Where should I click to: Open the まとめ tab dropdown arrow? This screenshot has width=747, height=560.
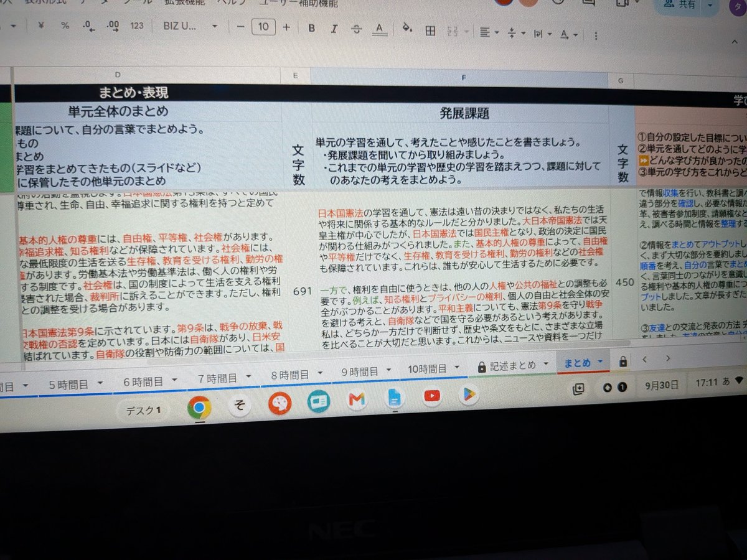click(600, 362)
